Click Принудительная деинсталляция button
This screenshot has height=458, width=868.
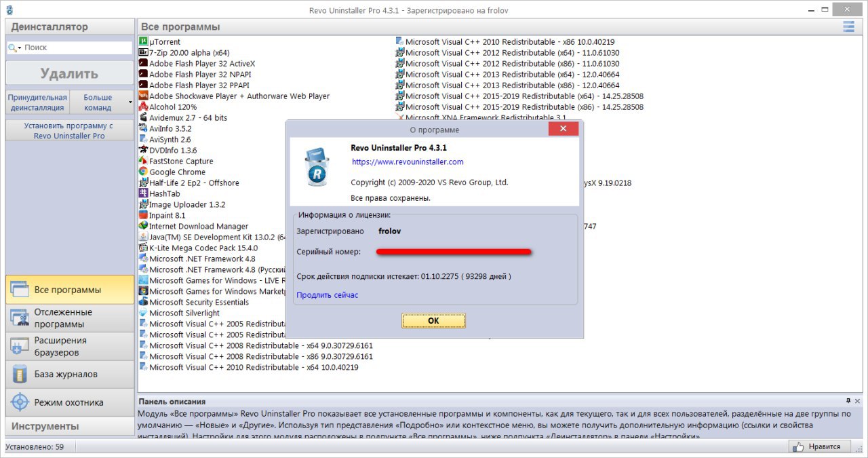coord(37,102)
